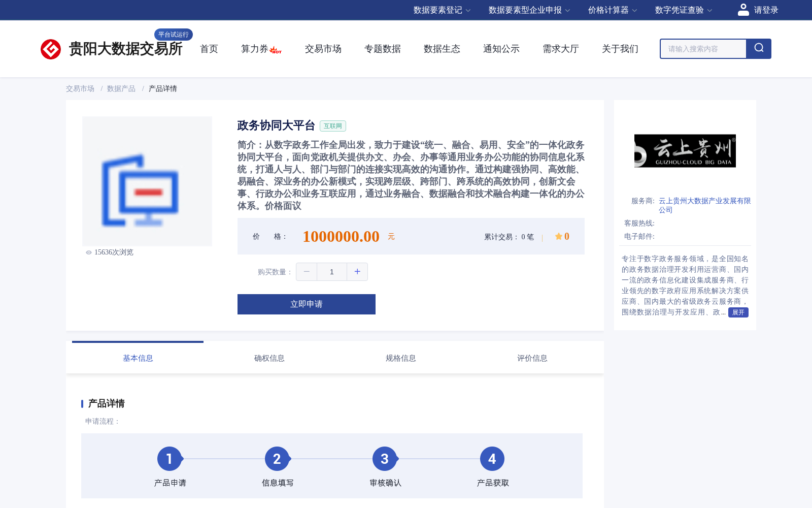Click the eye view-count icon
The image size is (812, 508).
point(89,252)
